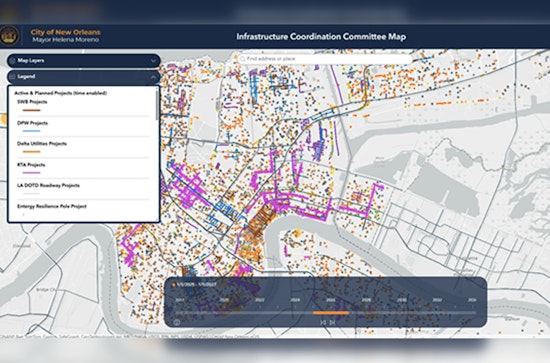The height and width of the screenshot is (363, 550).
Task: Click the 'Infrastructure Coordination Committee Map' title
Action: click(321, 36)
